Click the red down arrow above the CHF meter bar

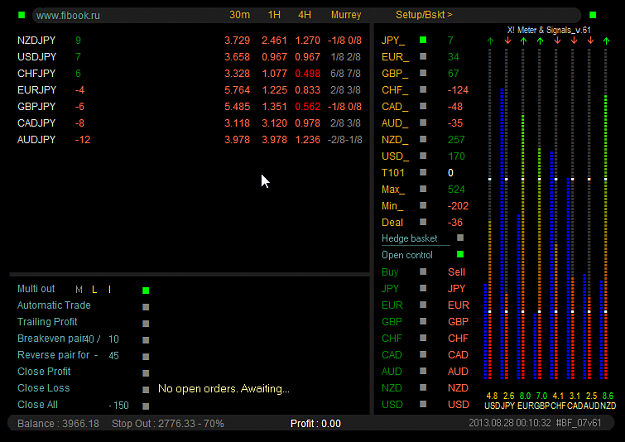pos(557,41)
